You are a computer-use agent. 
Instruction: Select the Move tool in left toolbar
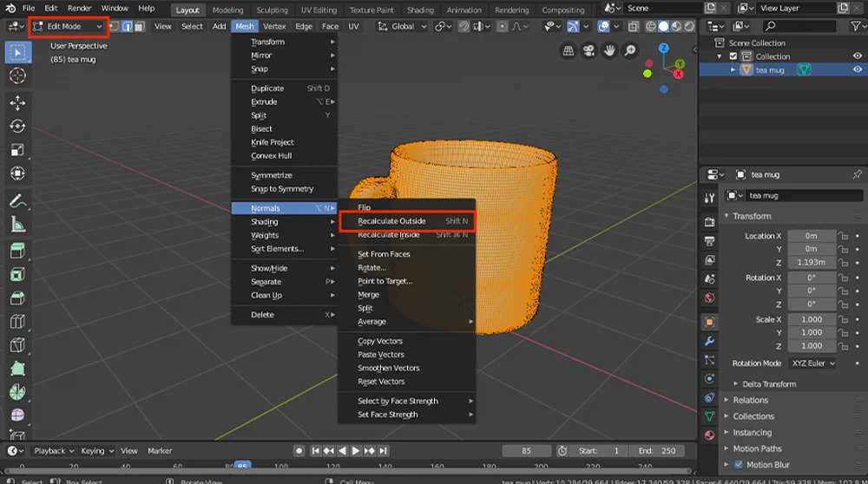click(17, 102)
